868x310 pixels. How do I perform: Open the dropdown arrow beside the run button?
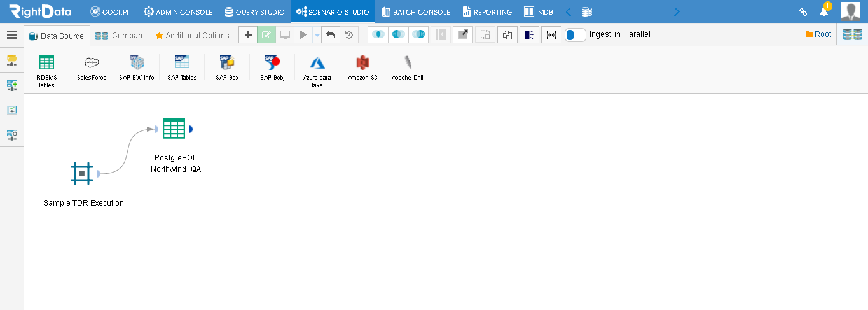[317, 36]
